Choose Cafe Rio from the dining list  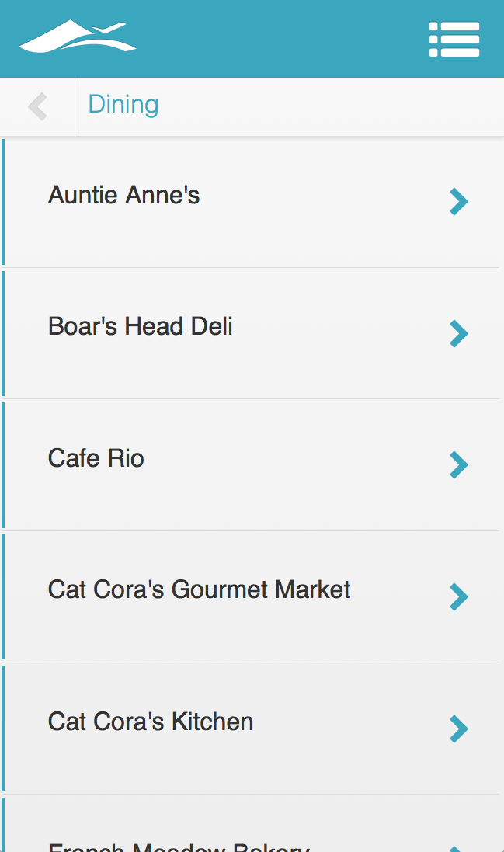point(96,458)
